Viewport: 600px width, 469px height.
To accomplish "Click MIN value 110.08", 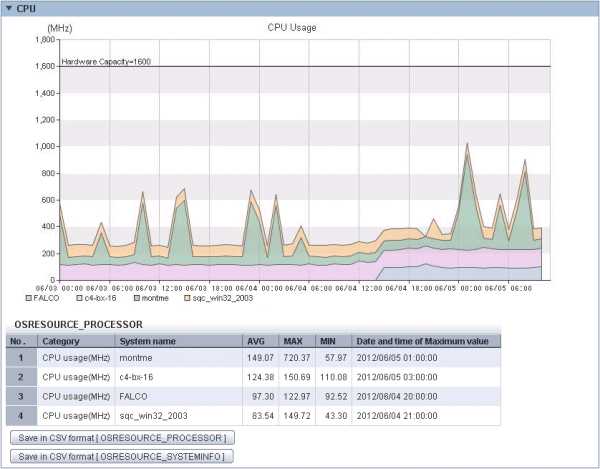I will click(x=334, y=377).
